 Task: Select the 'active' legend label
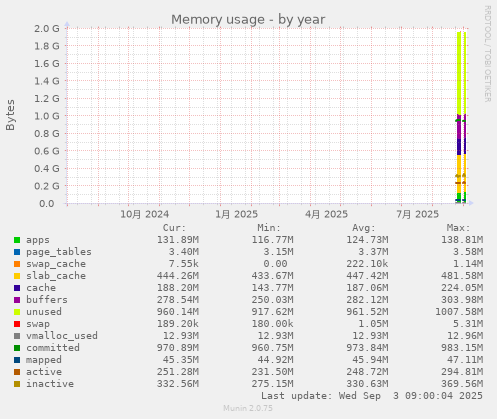click(44, 372)
